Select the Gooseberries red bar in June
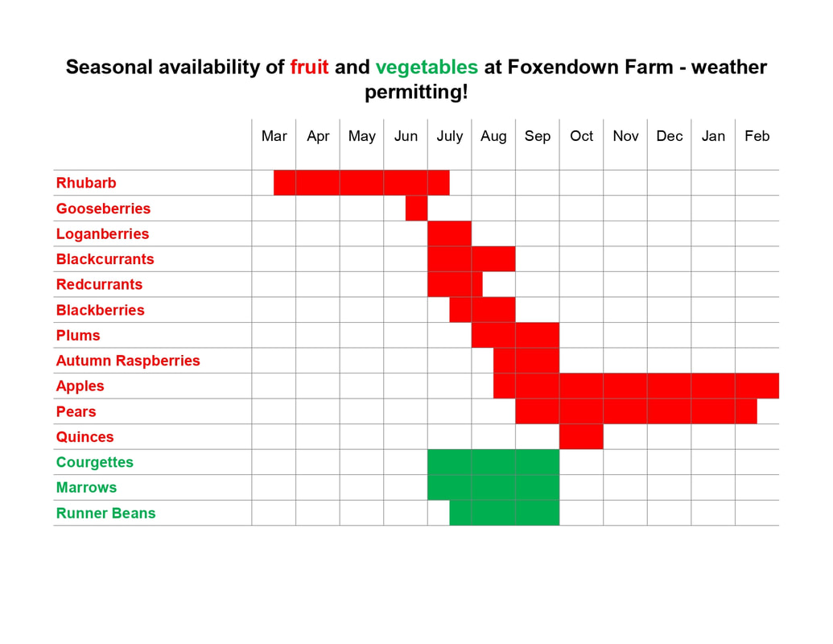 click(417, 208)
